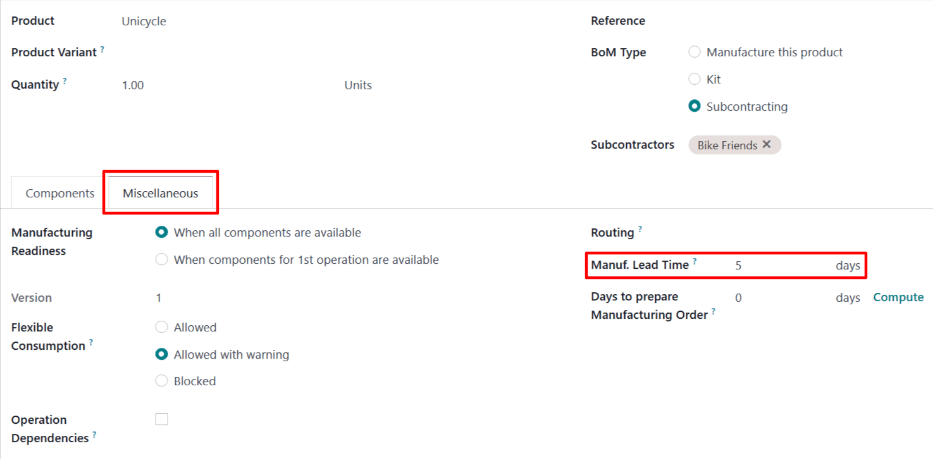
Task: Click the Flexible Consumption help icon
Action: (90, 343)
